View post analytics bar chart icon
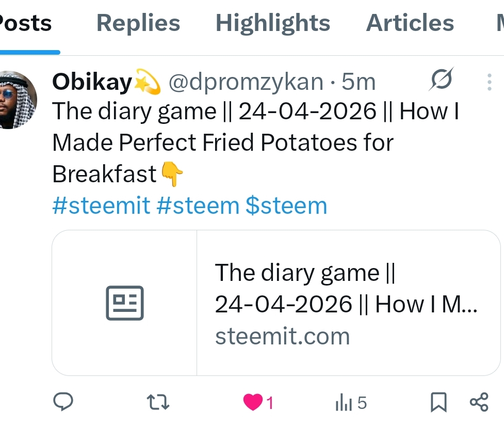504x426 pixels. point(344,402)
